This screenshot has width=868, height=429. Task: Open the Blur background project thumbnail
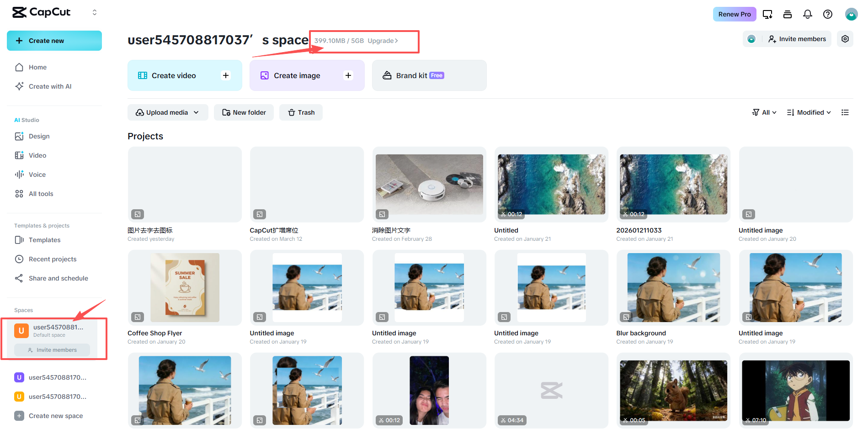point(673,288)
